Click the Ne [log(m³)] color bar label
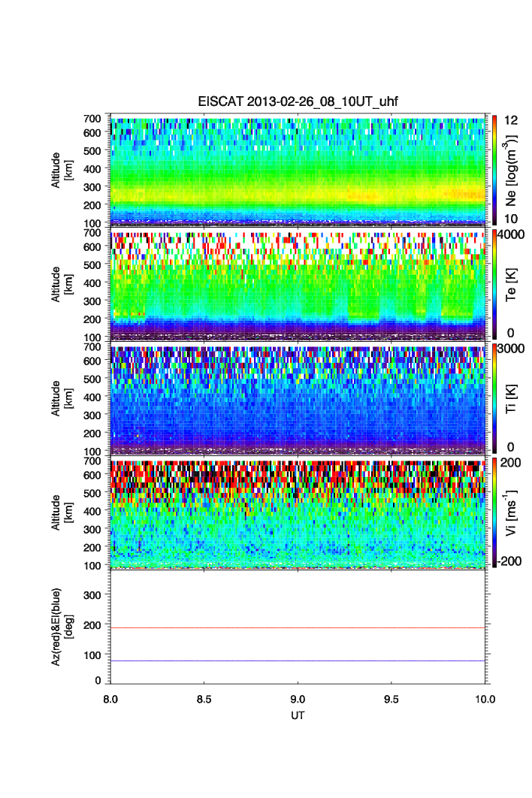This screenshot has width=532, height=798. (x=513, y=171)
